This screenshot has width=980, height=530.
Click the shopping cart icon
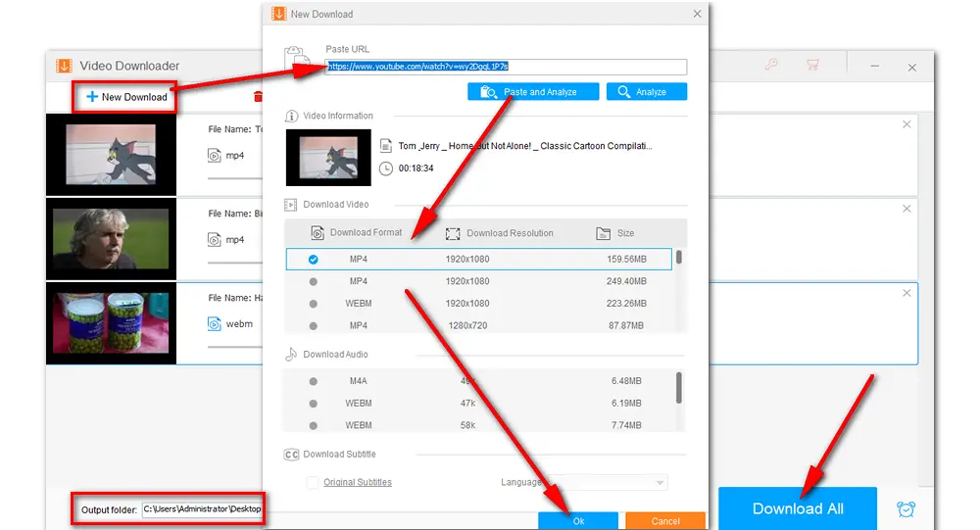(812, 66)
